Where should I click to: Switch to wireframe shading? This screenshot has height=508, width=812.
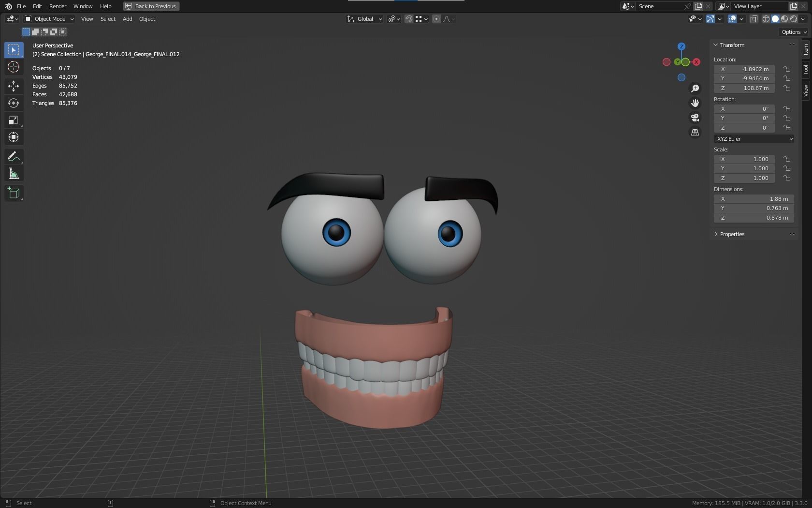click(x=766, y=19)
